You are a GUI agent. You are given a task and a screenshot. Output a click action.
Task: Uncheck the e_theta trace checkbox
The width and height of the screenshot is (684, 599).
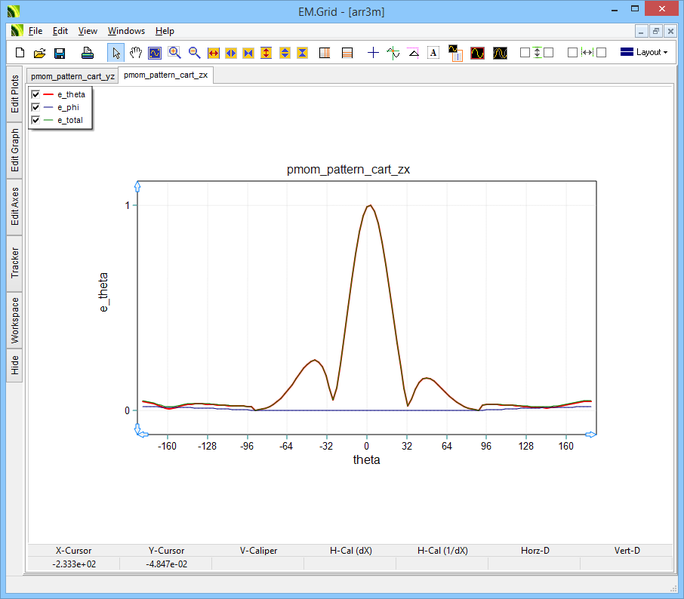[x=36, y=94]
